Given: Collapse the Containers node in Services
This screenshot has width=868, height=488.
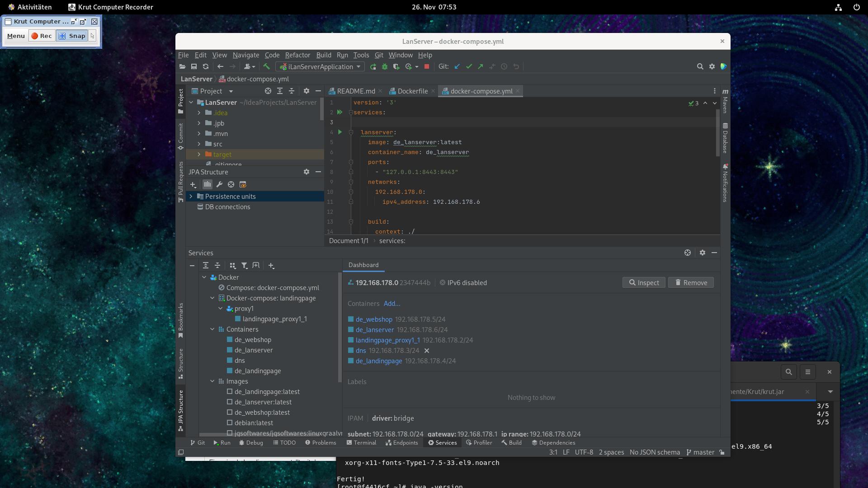Looking at the screenshot, I should pos(212,329).
